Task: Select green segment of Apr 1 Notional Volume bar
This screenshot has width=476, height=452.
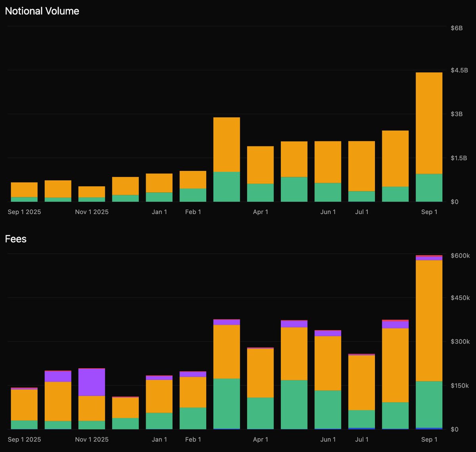Action: [260, 193]
